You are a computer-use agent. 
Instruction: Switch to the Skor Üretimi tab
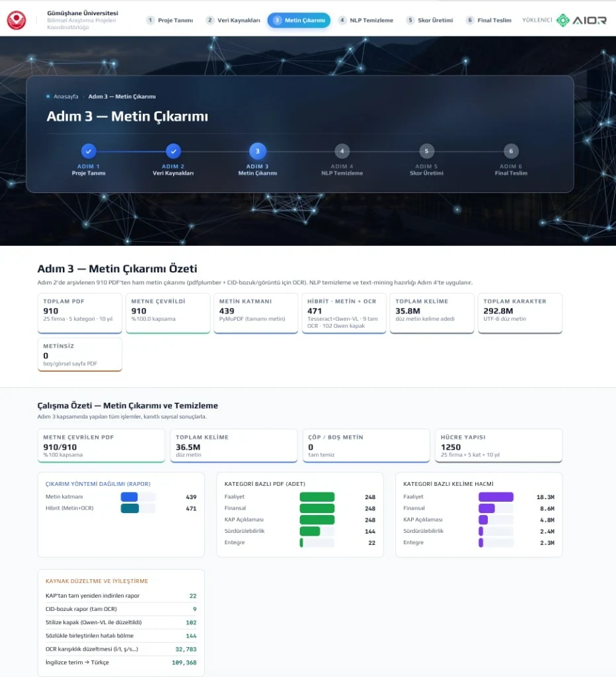click(x=430, y=20)
